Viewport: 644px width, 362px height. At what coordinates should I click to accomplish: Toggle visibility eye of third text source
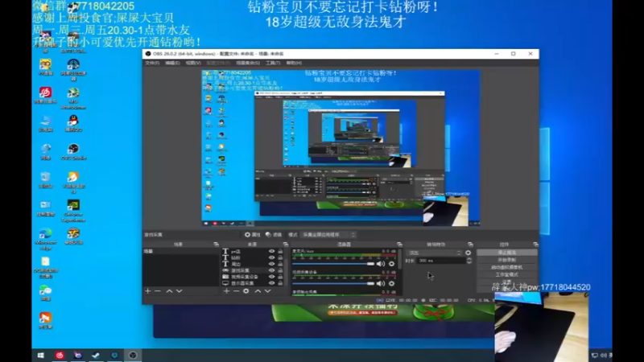tap(271, 264)
